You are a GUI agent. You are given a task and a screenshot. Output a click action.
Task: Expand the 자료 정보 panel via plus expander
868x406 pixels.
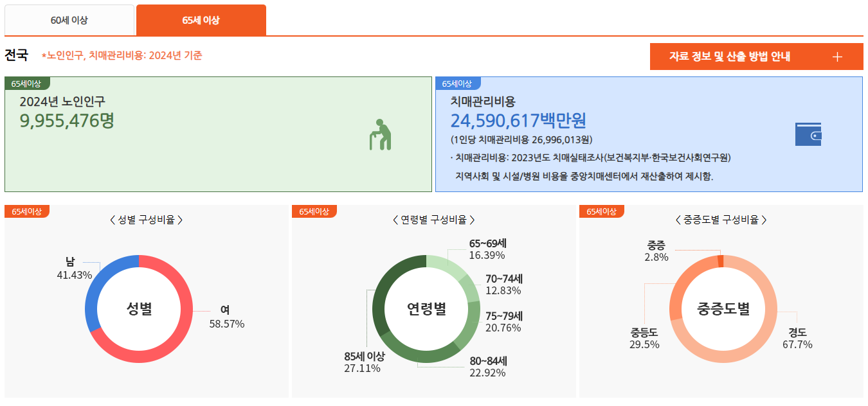837,57
